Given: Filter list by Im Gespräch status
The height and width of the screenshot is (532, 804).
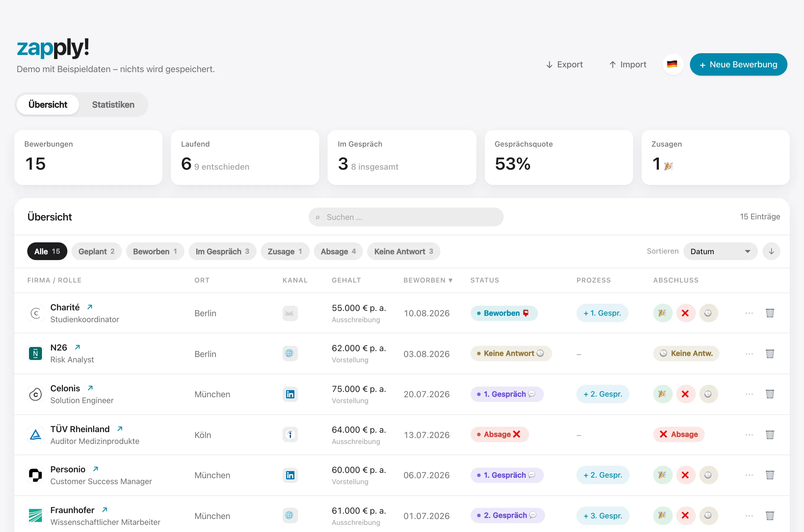Looking at the screenshot, I should tap(222, 252).
